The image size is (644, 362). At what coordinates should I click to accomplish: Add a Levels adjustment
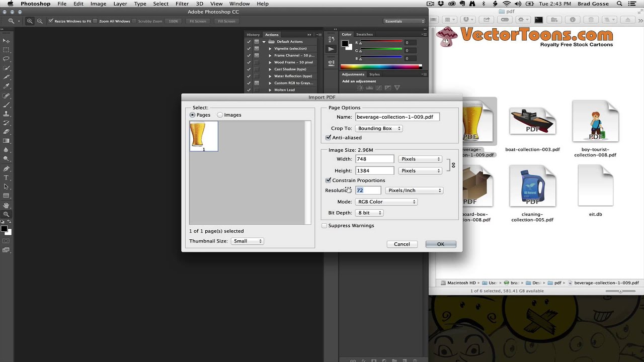(x=369, y=87)
